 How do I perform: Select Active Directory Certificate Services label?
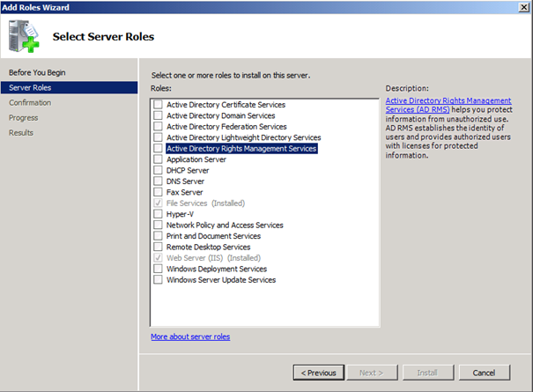[x=226, y=104]
